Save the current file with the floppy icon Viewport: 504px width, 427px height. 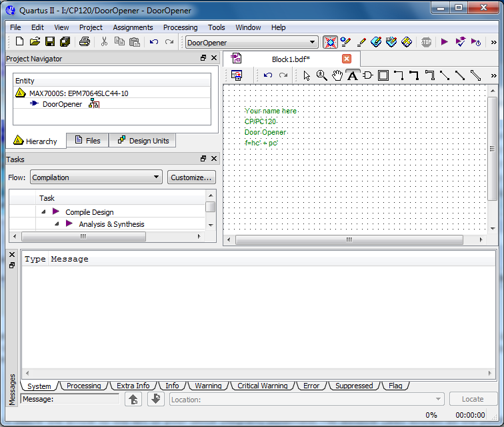pyautogui.click(x=50, y=42)
